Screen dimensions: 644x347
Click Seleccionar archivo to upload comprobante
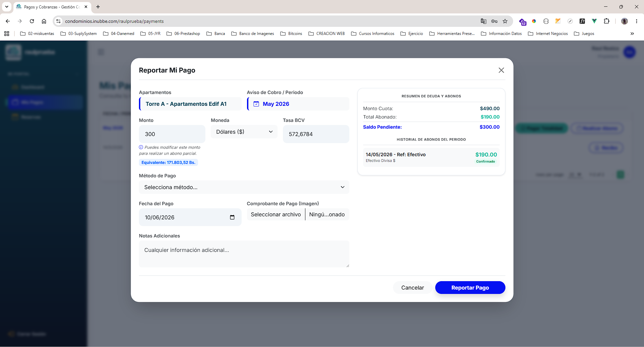click(276, 214)
